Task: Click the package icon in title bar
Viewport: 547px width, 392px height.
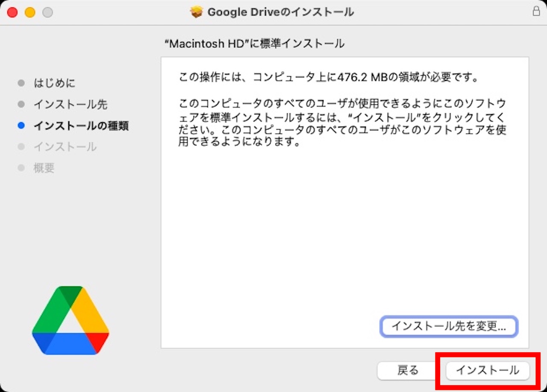Action: pyautogui.click(x=196, y=12)
